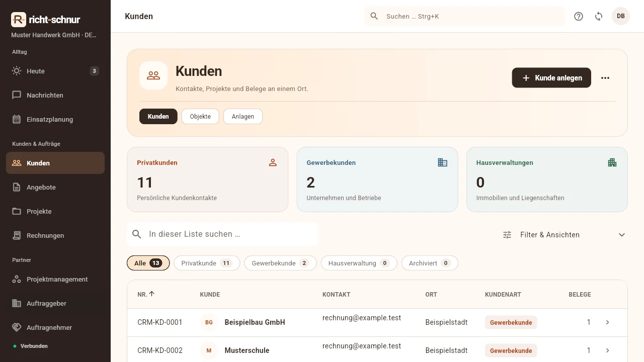Click the filter sliders icon
Viewport: 644px width, 362px height.
click(x=507, y=235)
